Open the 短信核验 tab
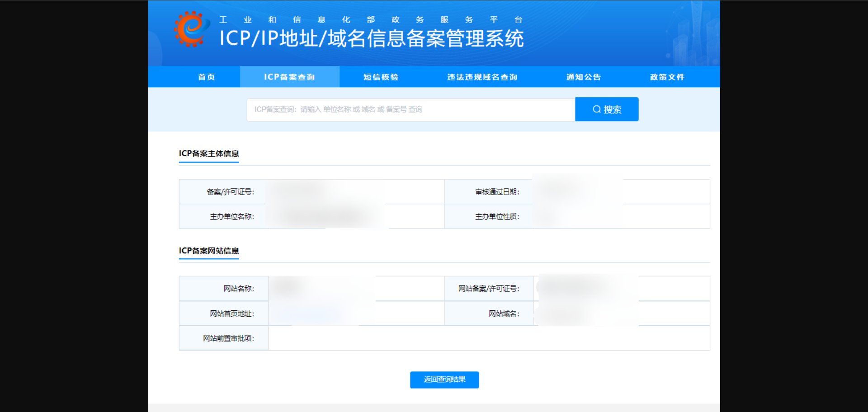Screen dimensions: 868x412 click(x=381, y=77)
